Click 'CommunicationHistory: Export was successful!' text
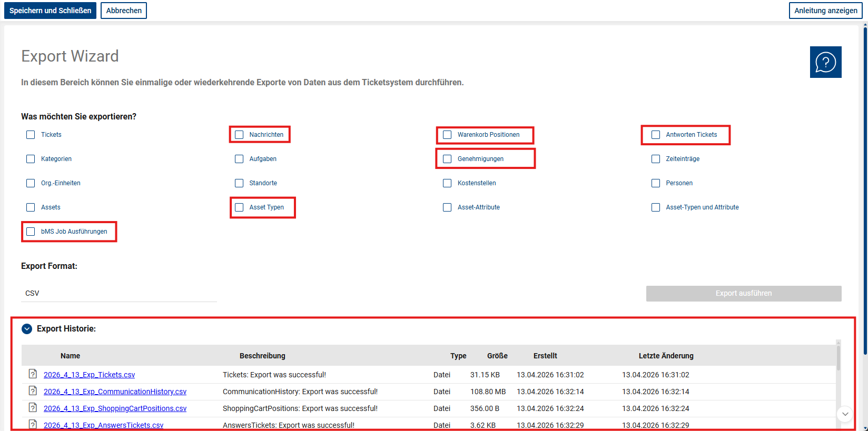Image resolution: width=868 pixels, height=431 pixels. (300, 392)
